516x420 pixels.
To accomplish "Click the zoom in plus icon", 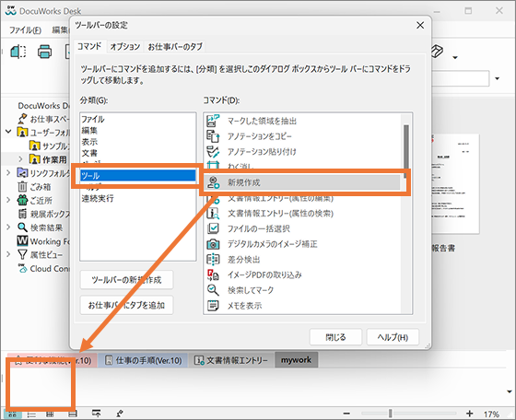I will tap(470, 414).
